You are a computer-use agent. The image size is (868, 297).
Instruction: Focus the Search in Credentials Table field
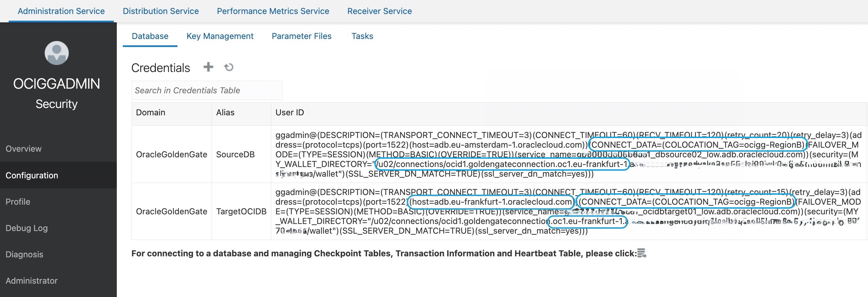pyautogui.click(x=207, y=90)
